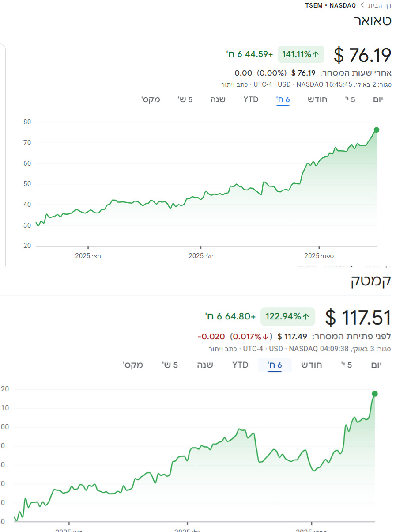The image size is (411, 532).
Task: Click the up arrow in the 141.11% badge
Action: (x=316, y=54)
